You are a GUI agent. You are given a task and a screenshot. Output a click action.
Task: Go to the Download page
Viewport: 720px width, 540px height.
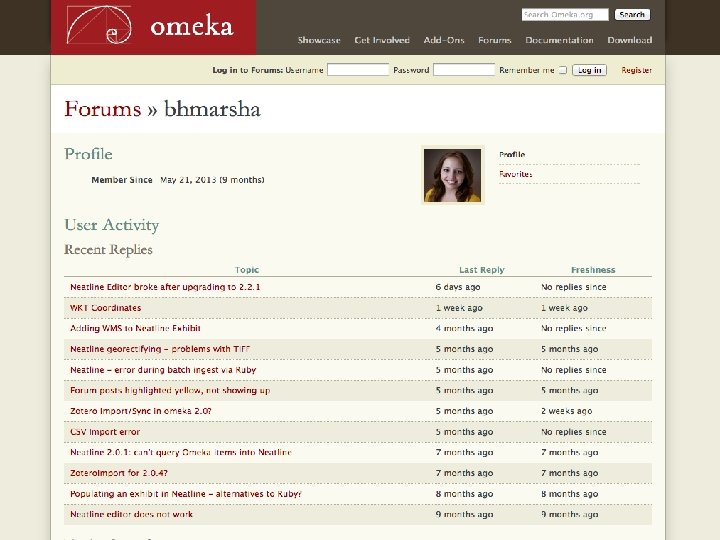click(630, 40)
